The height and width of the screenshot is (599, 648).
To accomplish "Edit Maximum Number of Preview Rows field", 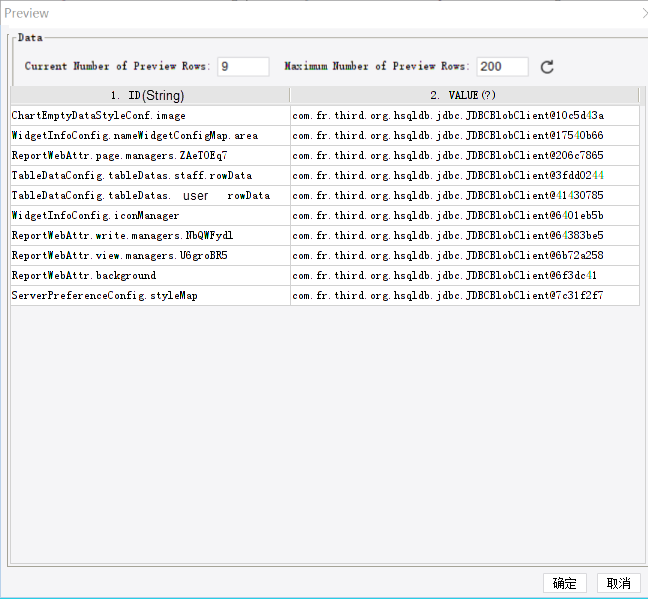I will coord(502,67).
